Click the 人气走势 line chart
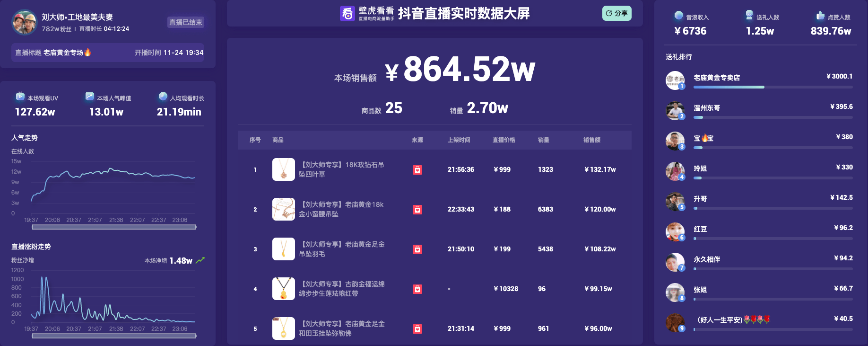 point(113,188)
